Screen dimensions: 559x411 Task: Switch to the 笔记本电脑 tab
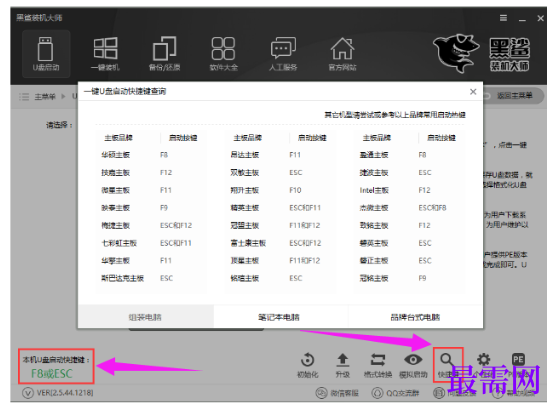point(280,317)
